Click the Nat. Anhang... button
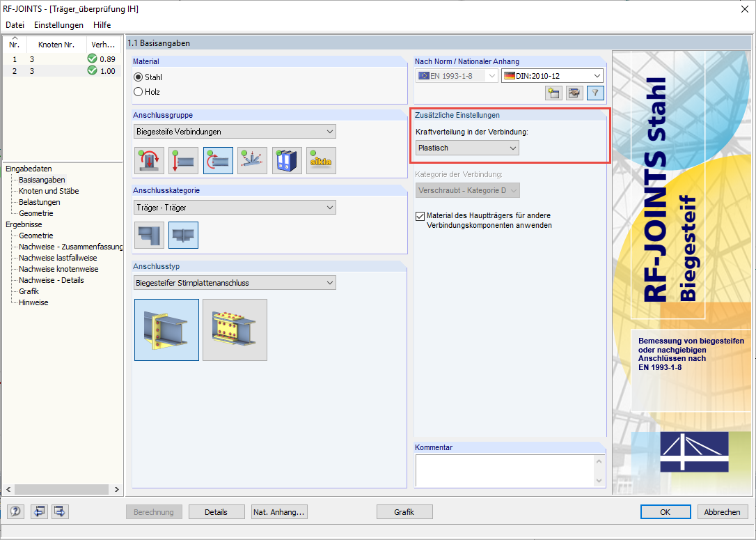This screenshot has height=540, width=756. point(279,512)
